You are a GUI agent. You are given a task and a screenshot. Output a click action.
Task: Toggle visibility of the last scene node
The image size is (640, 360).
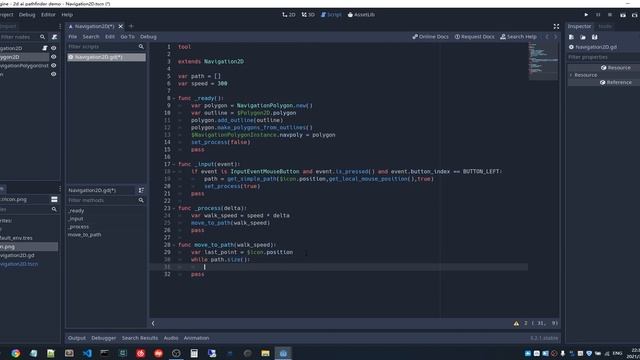[x=53, y=74]
